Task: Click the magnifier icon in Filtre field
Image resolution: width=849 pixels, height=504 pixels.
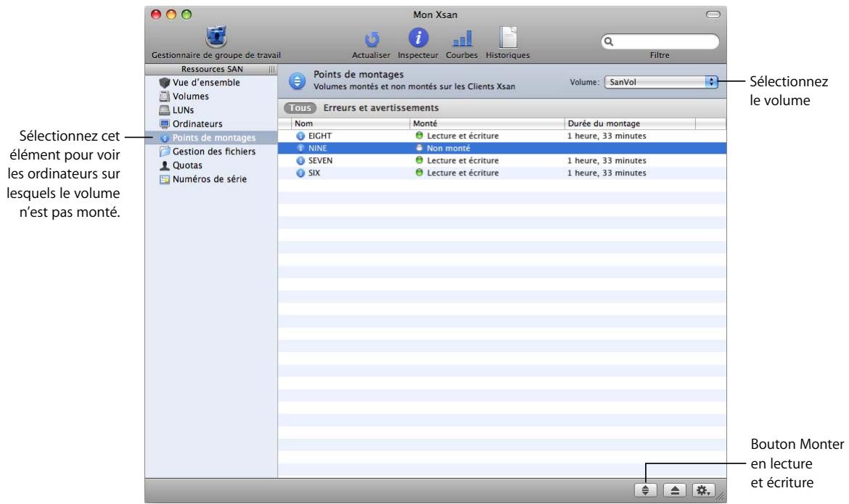Action: pos(609,41)
